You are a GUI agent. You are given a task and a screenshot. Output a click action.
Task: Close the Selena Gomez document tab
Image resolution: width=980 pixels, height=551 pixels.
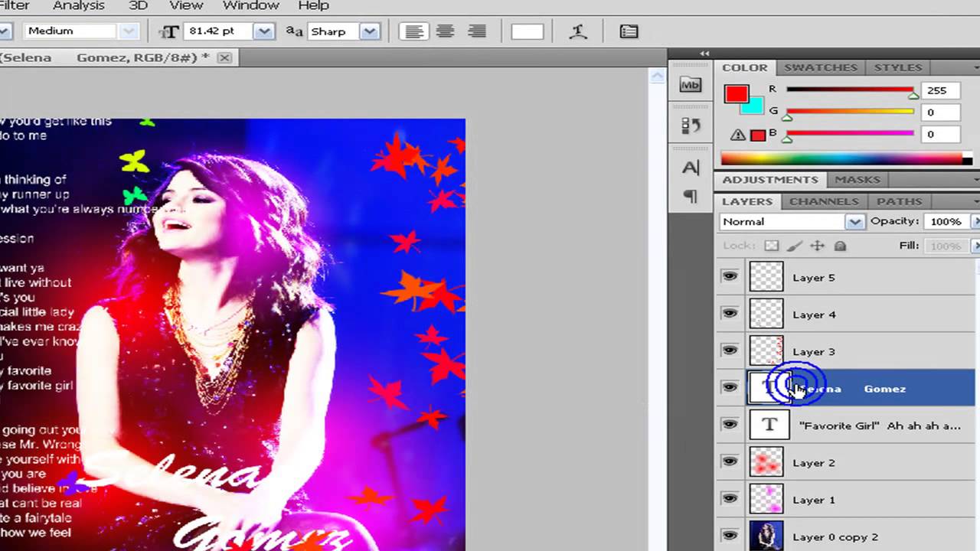point(224,57)
